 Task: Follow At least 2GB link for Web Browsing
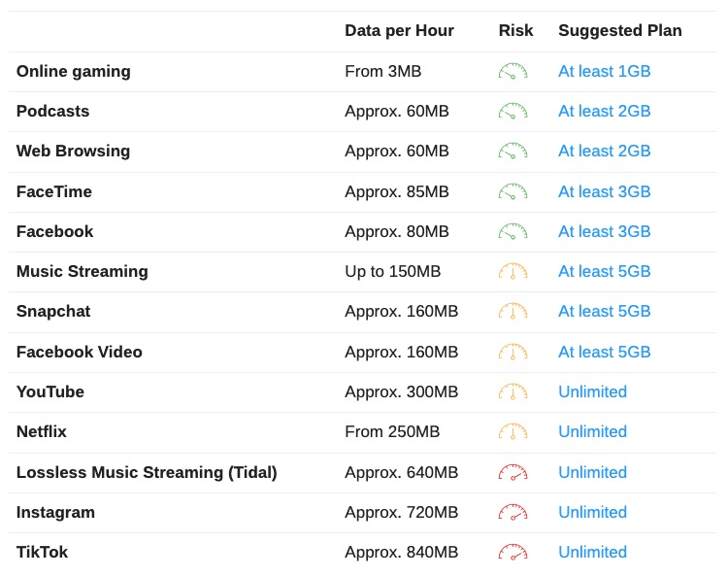604,151
